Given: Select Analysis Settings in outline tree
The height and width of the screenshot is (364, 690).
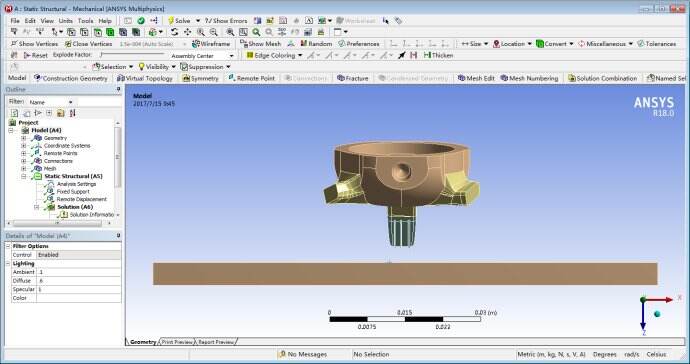Looking at the screenshot, I should 76,184.
